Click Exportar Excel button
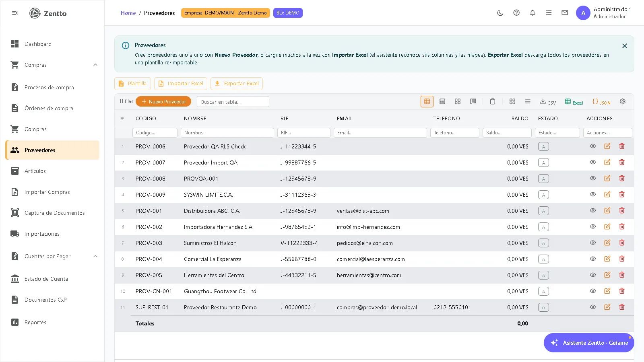This screenshot has width=644, height=362. (x=237, y=84)
